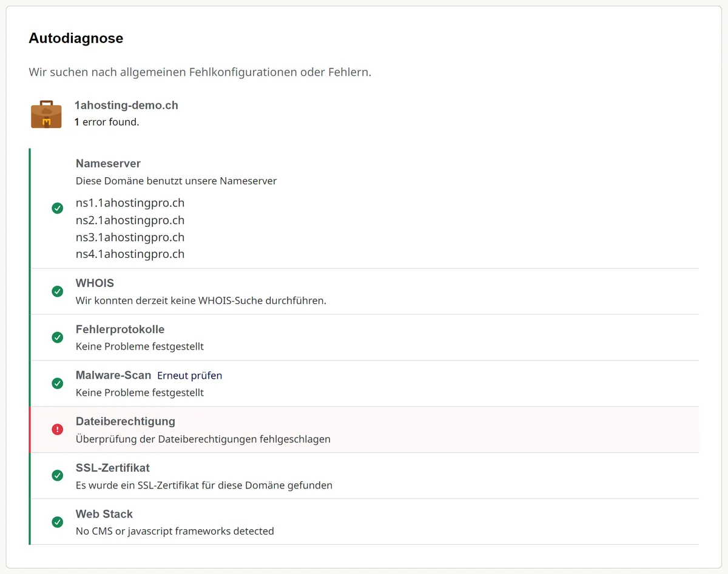The width and height of the screenshot is (728, 574).
Task: Click the 'Wir suchen nach allgemeinen Fehlkonfigurationen' description
Action: click(x=200, y=72)
